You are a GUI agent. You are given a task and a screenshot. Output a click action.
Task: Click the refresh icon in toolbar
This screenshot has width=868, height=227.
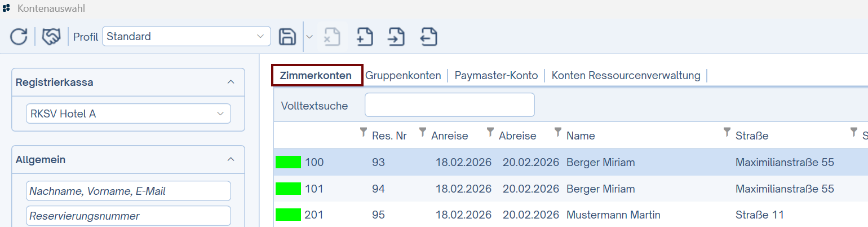pos(19,37)
